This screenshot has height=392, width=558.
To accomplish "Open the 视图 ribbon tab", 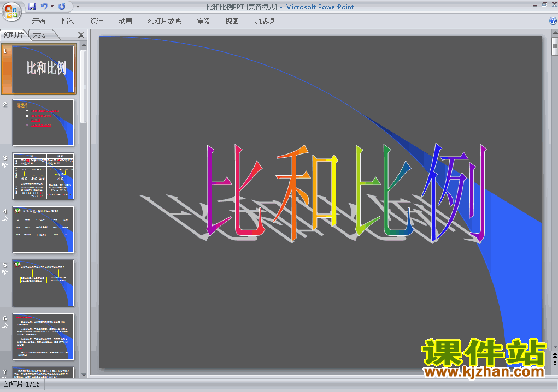I will click(x=232, y=21).
